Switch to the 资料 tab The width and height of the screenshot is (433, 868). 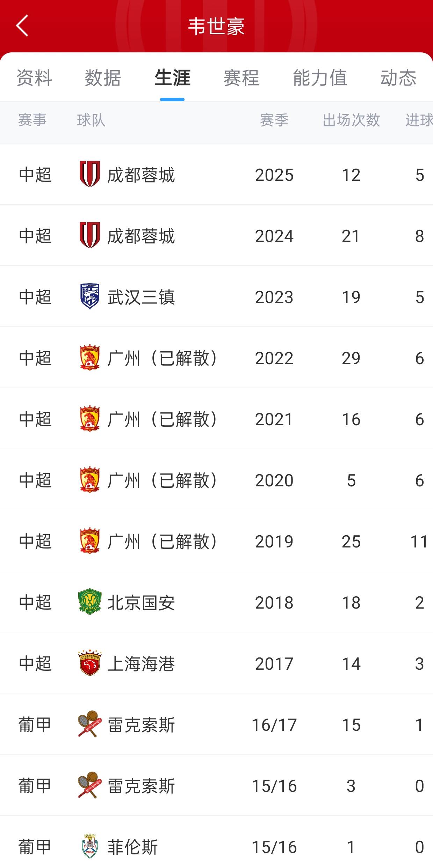tap(34, 78)
